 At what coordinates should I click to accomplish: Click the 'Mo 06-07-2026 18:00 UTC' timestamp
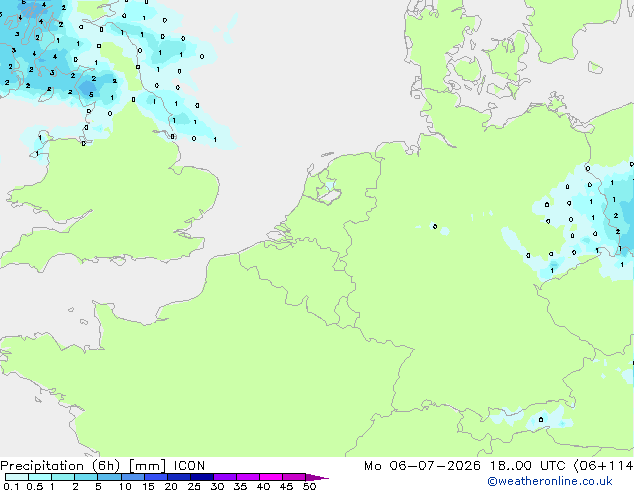click(x=465, y=466)
